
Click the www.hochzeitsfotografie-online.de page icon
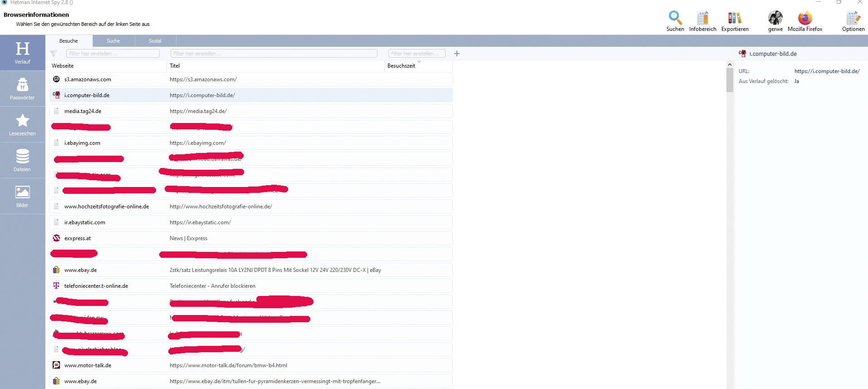pos(56,206)
